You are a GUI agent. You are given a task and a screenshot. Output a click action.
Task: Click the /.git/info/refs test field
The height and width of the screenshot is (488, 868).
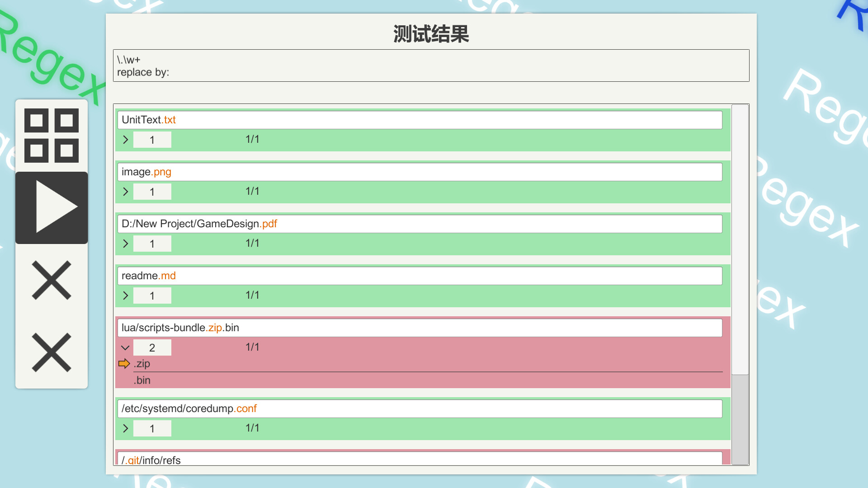[x=420, y=460]
